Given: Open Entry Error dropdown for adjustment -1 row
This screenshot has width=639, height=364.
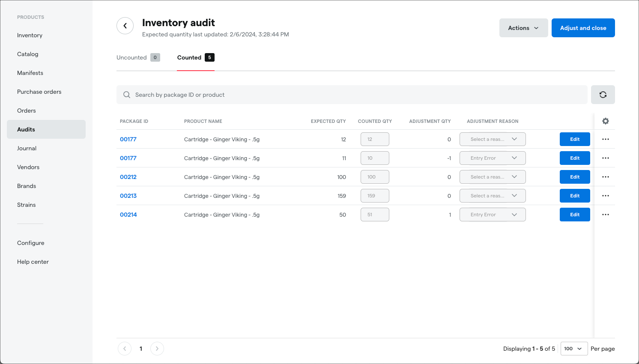Looking at the screenshot, I should [x=493, y=158].
